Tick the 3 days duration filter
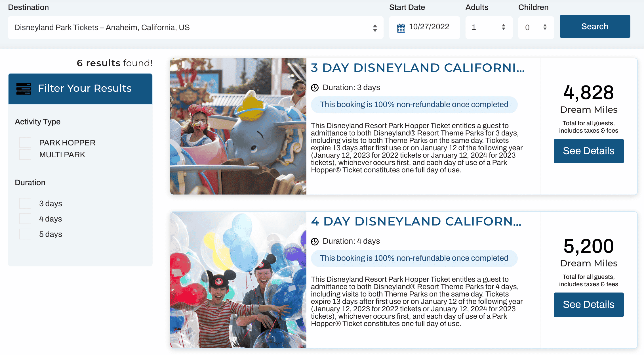Screen dimensions: 644x355 tap(25, 203)
